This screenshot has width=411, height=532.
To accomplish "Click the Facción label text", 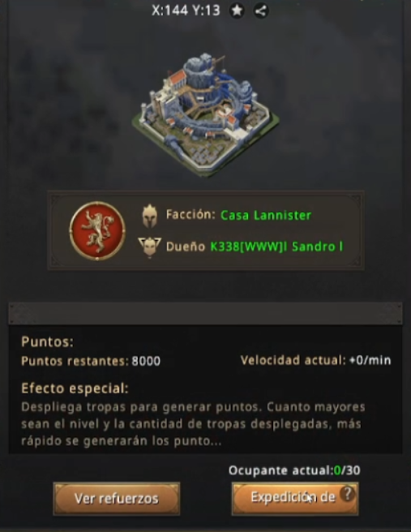I will click(x=191, y=215).
